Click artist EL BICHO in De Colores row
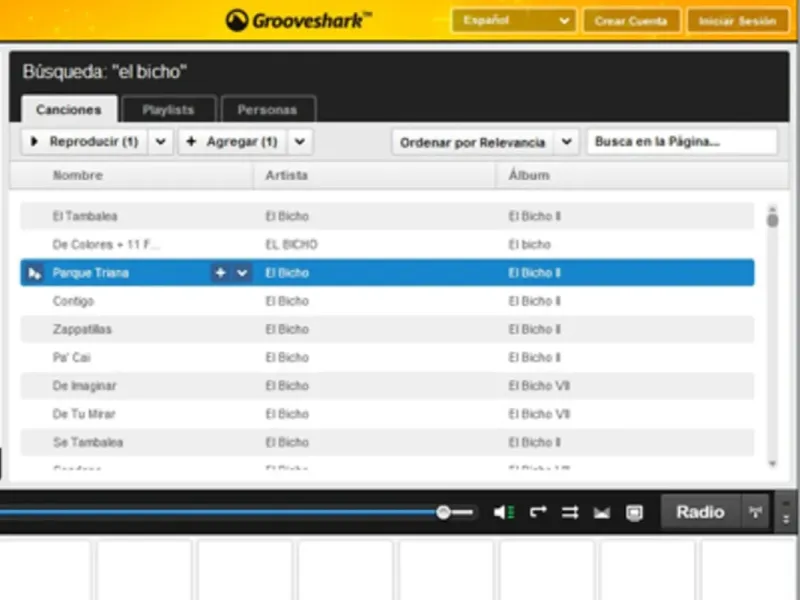 [291, 244]
